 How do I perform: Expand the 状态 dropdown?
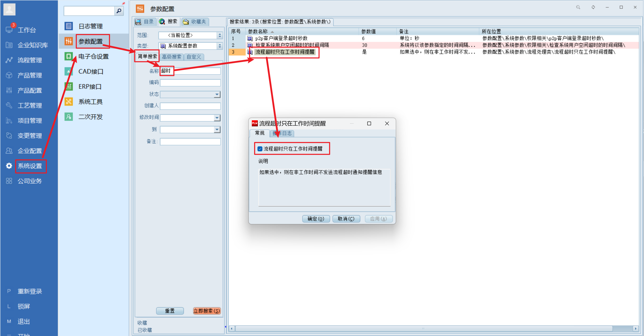coord(217,95)
